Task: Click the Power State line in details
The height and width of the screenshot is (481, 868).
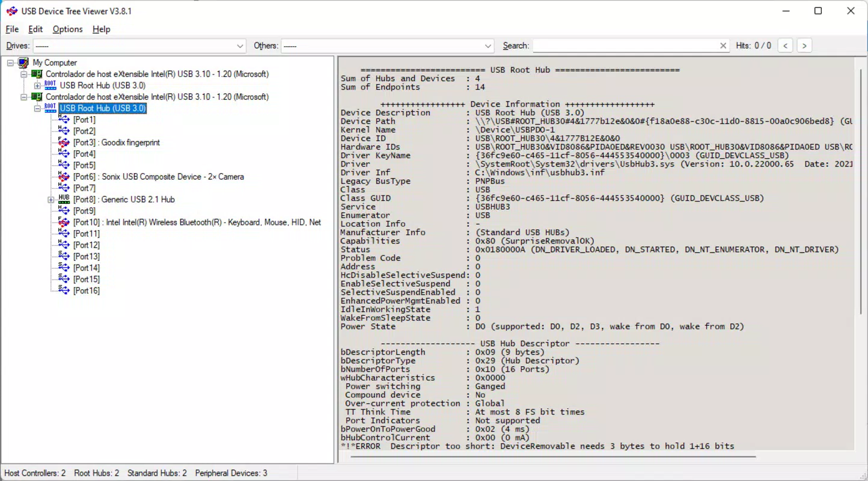Action: [x=542, y=326]
